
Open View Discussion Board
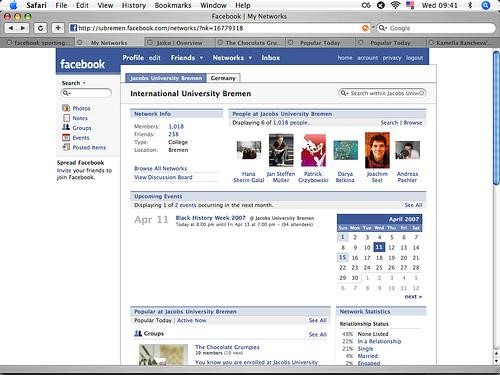(x=163, y=177)
